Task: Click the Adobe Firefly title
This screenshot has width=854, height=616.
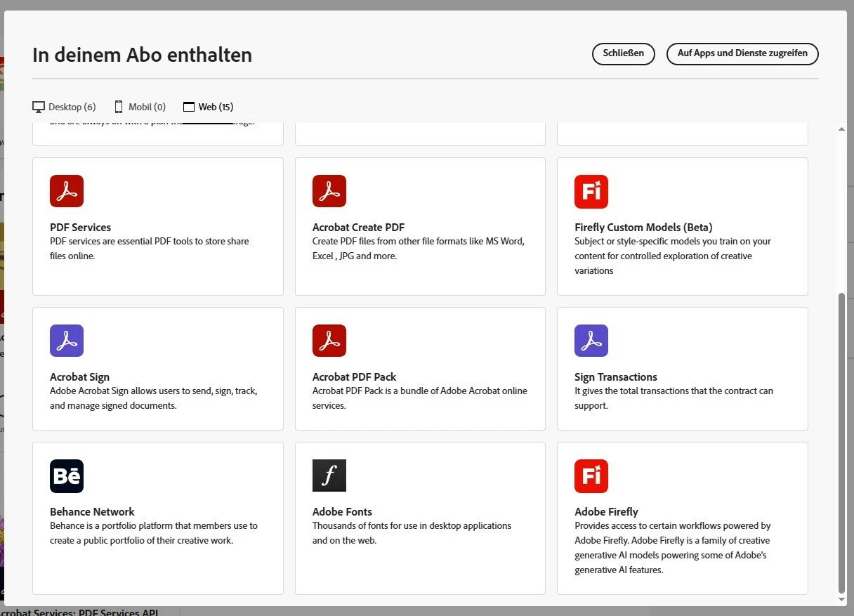Action: tap(606, 512)
